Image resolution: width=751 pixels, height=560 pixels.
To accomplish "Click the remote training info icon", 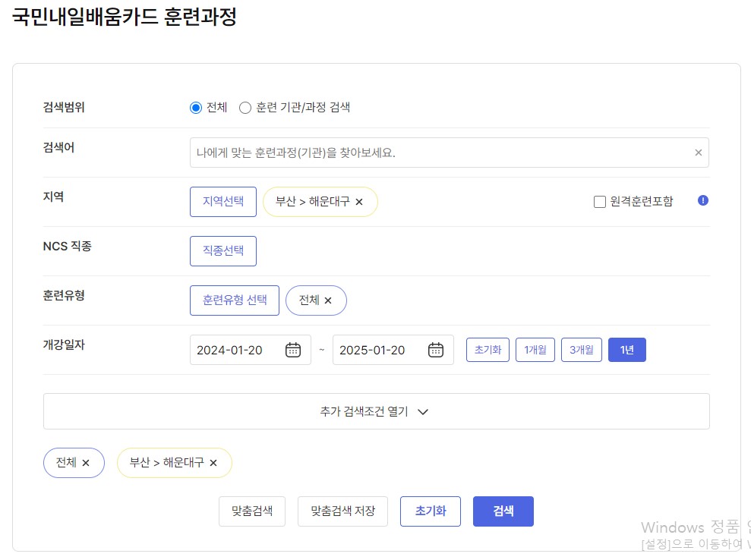I will tap(702, 199).
